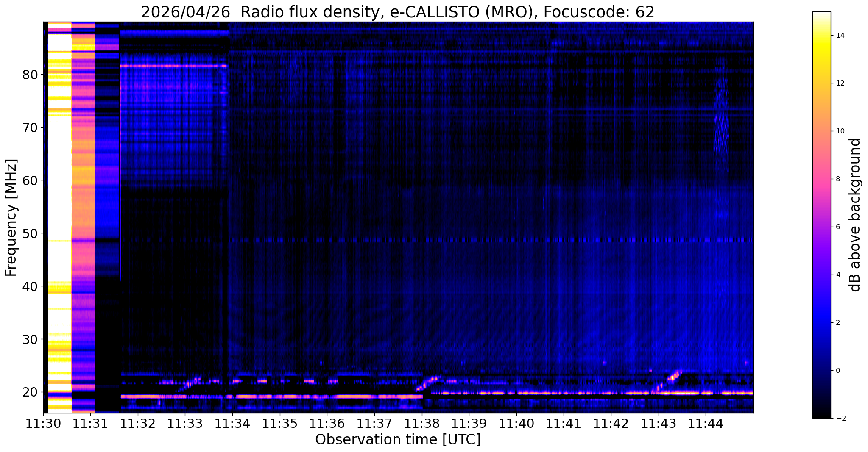
Task: Click the 50 MHz frequency tick label
Action: [x=30, y=233]
